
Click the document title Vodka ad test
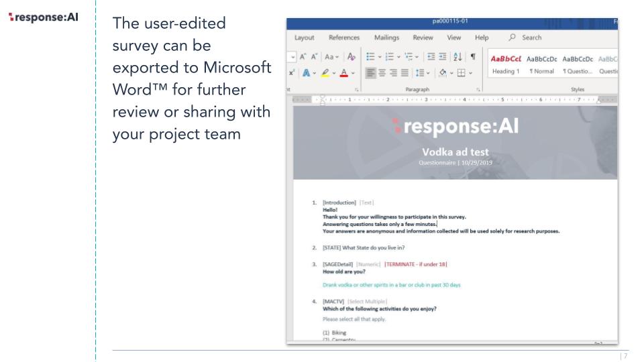click(455, 152)
